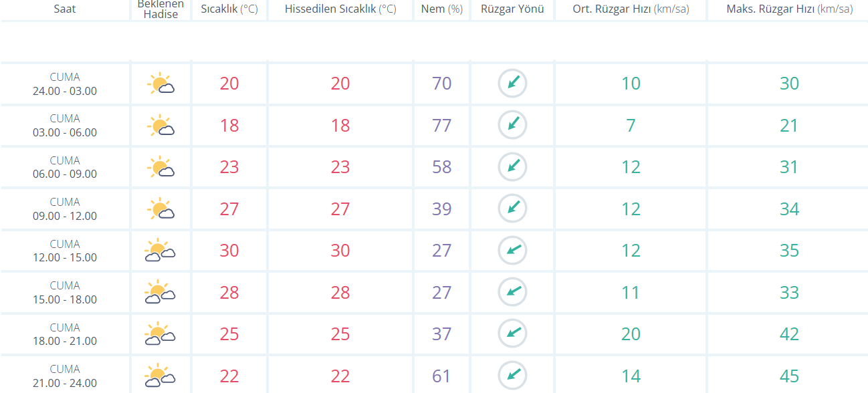Click the weather icon for Cuma 09.00 - 12.00
The image size is (868, 393).
point(161,209)
